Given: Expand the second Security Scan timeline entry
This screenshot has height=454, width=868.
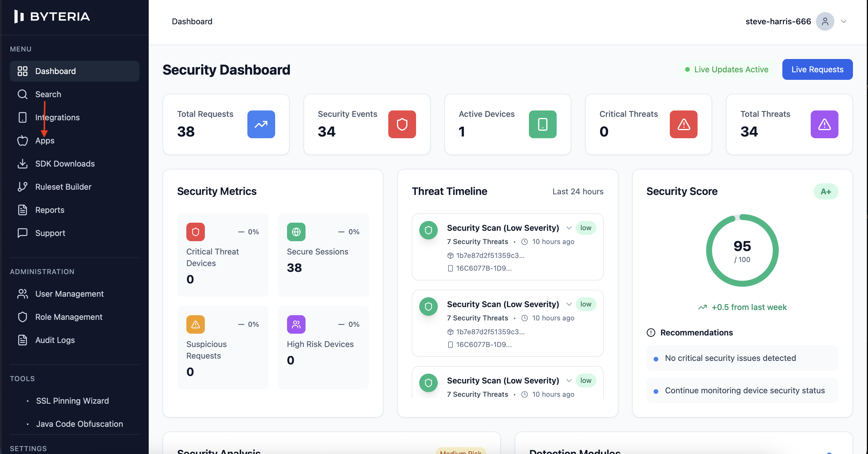Looking at the screenshot, I should pos(569,304).
